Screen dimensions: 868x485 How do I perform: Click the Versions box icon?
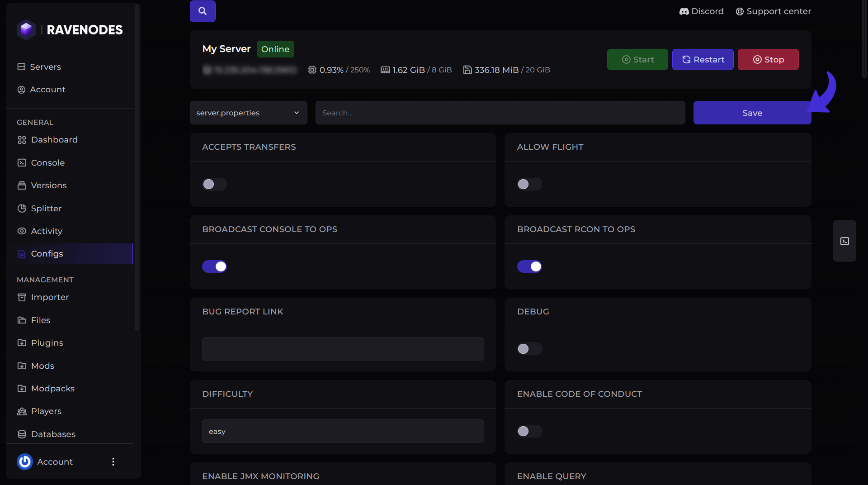point(22,185)
